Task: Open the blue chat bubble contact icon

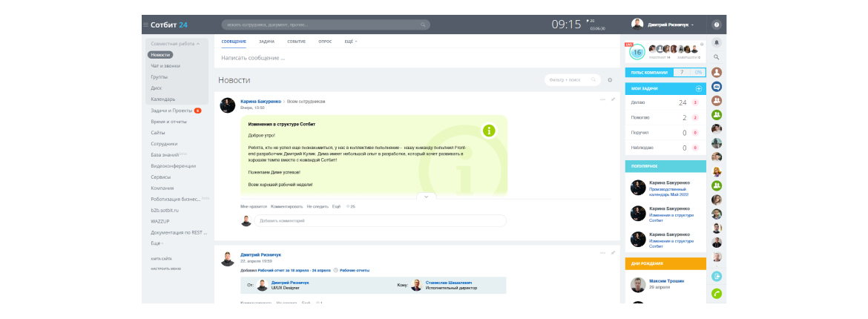Action: click(717, 86)
